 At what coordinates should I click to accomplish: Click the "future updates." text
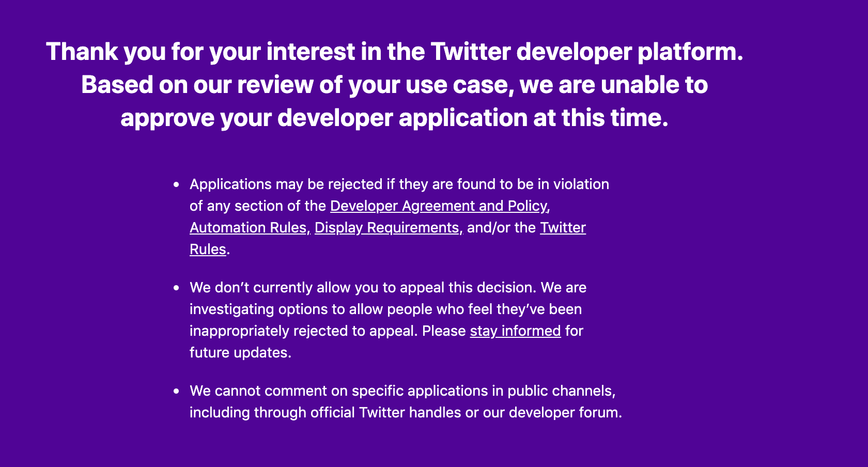click(241, 352)
